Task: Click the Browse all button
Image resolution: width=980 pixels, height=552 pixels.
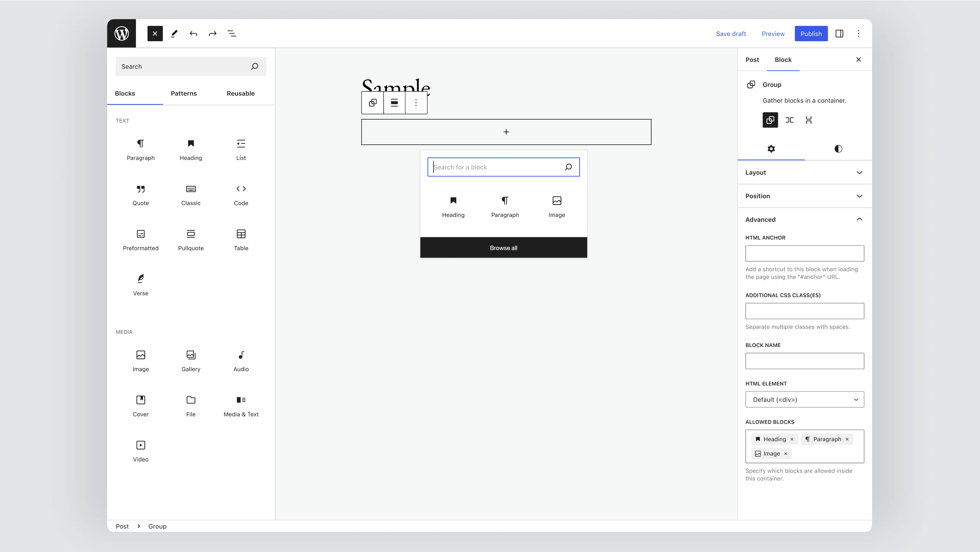Action: (503, 248)
